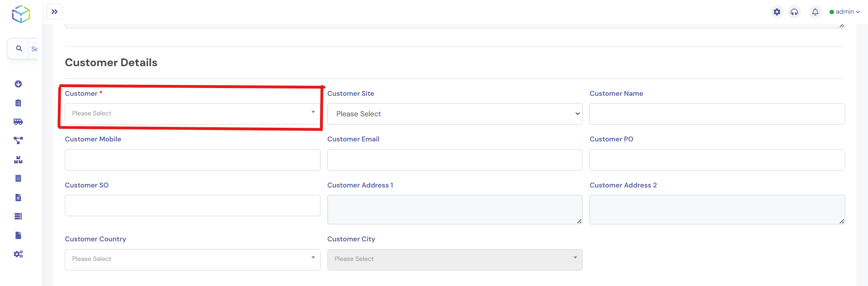Open notifications bell icon
Viewport: 868px width, 286px height.
[815, 12]
